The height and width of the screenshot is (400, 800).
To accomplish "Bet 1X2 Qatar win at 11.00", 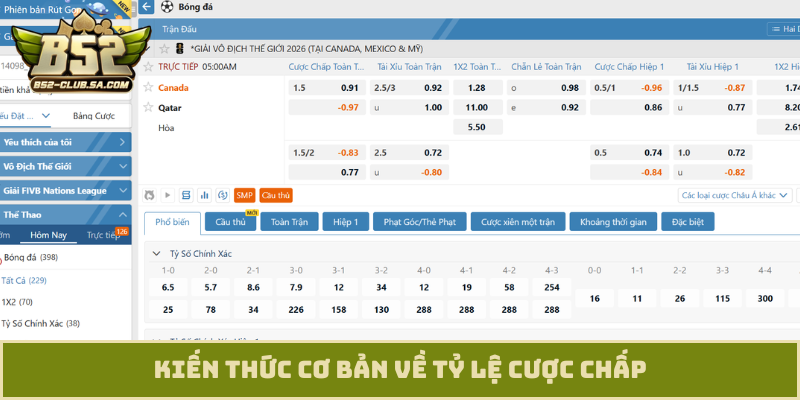I will point(477,108).
